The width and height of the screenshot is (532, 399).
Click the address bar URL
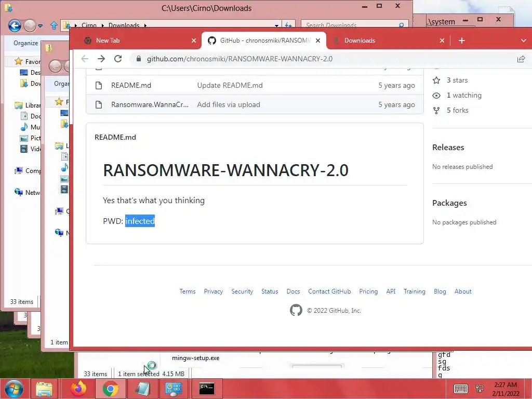240,59
